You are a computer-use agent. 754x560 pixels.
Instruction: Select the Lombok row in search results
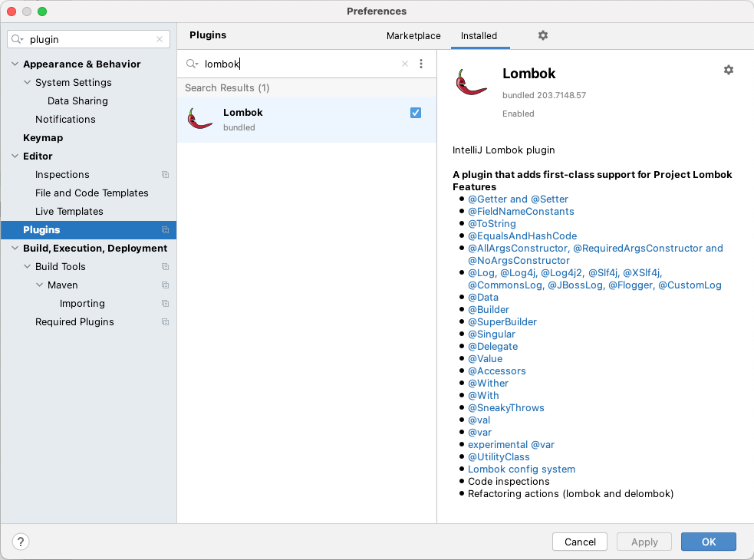pyautogui.click(x=307, y=120)
